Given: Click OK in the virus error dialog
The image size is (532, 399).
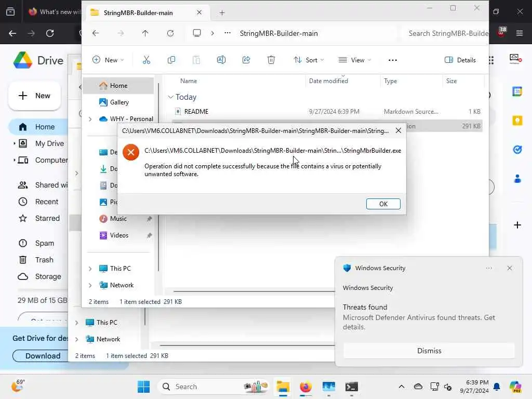Looking at the screenshot, I should [x=383, y=204].
